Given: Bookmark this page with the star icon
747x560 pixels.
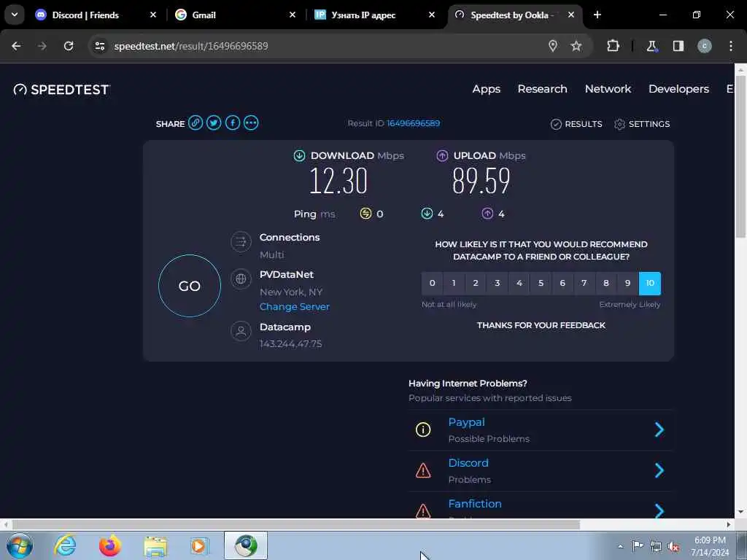Looking at the screenshot, I should coord(576,46).
